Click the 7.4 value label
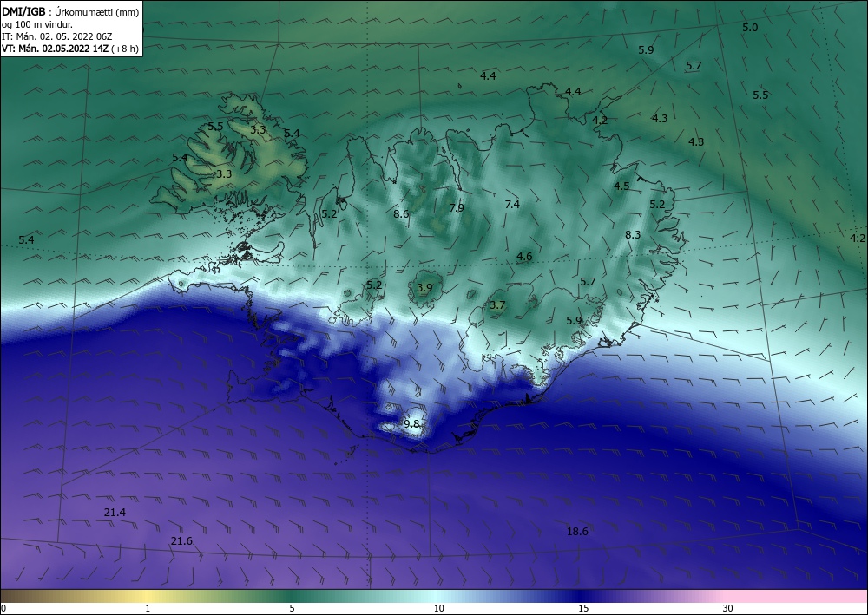Screen dimensions: 868x615 coord(512,204)
